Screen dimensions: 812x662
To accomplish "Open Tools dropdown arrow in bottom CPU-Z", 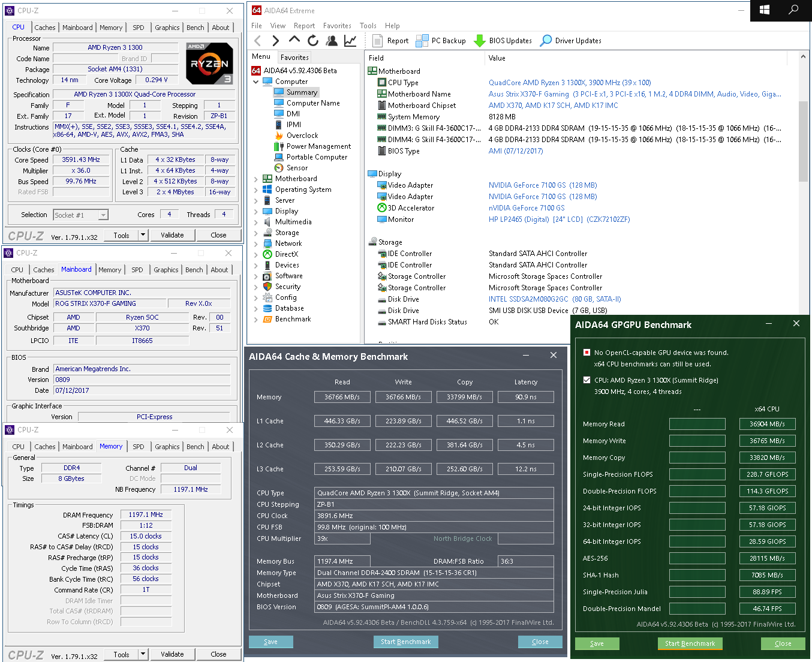I will pos(143,654).
